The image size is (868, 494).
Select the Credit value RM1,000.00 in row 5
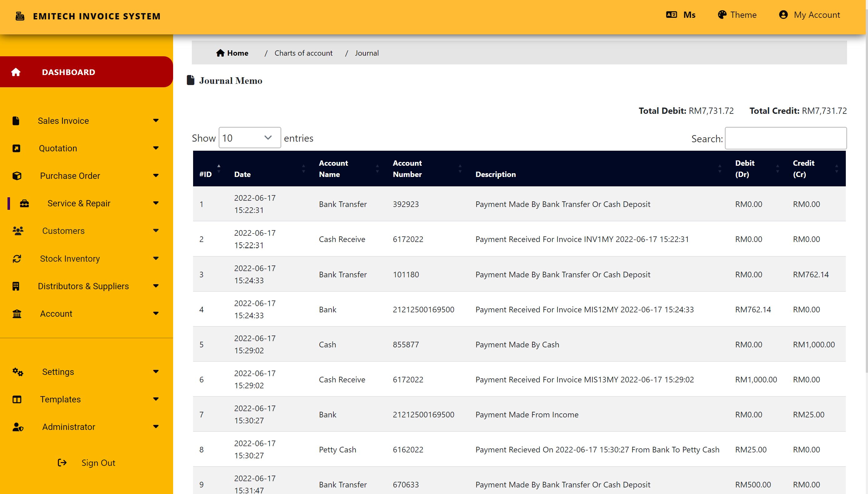coord(814,344)
